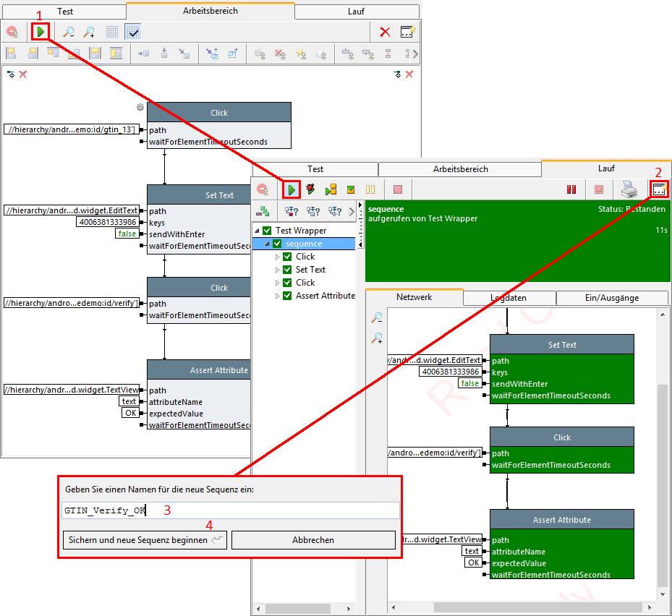Click the bug debug icon in the Lauf toolbar

311,189
